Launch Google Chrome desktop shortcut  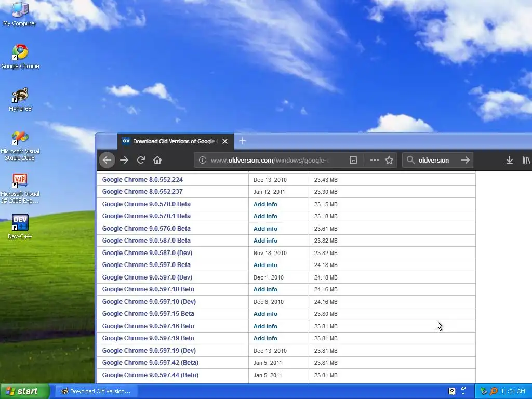20,57
